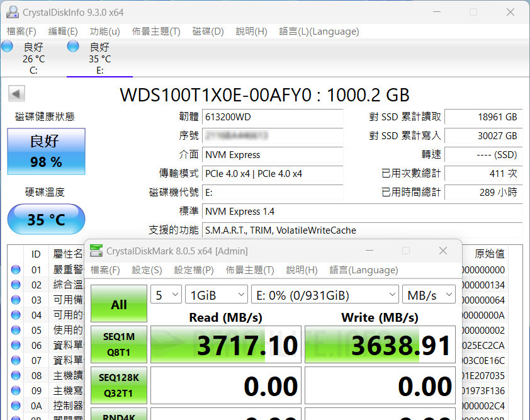
Task: Open CrystalDiskInfo 功能(u) menu
Action: pos(104,31)
